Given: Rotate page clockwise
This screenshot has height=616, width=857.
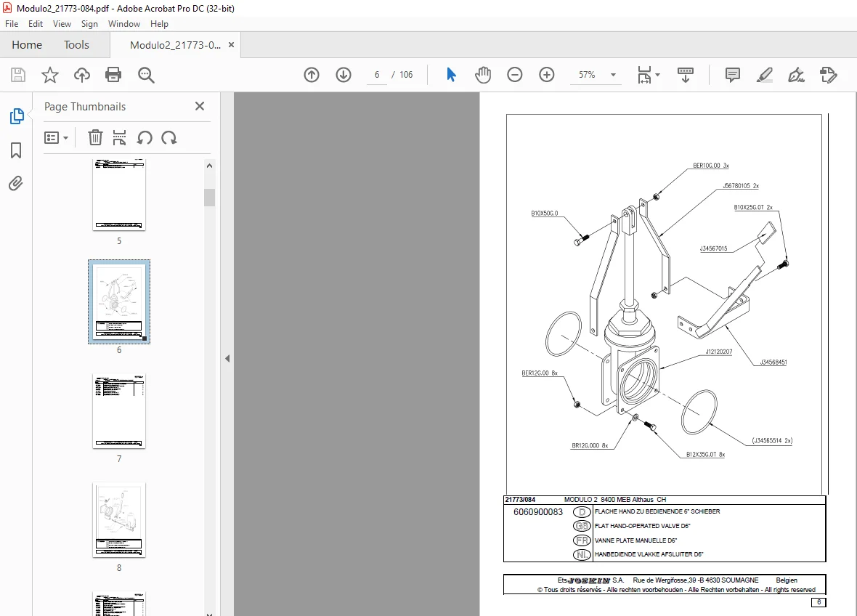Looking at the screenshot, I should [x=169, y=138].
